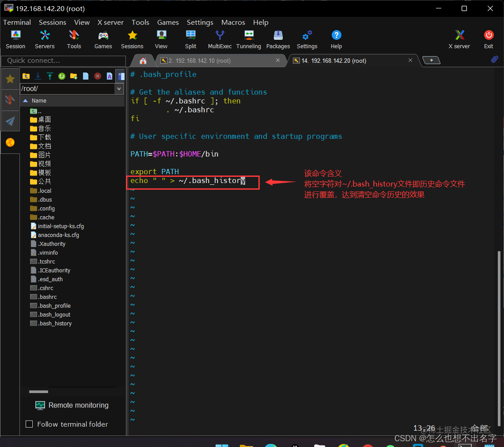Go to parent folder SFTP icon
Screen dimensions: 504x447
pos(26,76)
